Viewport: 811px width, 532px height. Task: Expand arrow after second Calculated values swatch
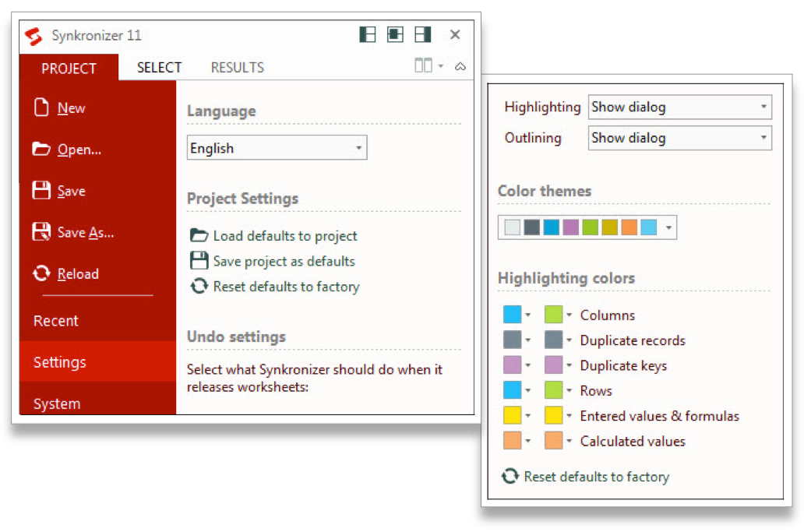tap(569, 441)
